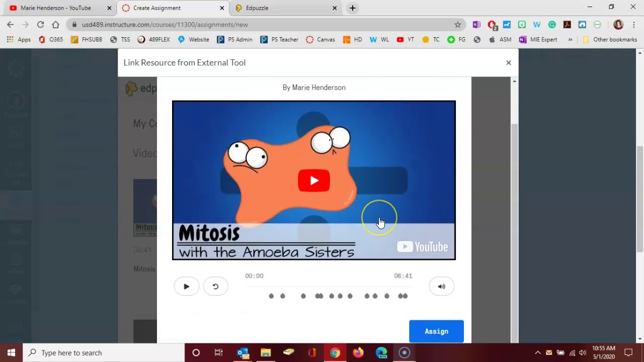This screenshot has width=644, height=362.
Task: Open the Canvas bookmark
Action: [320, 39]
